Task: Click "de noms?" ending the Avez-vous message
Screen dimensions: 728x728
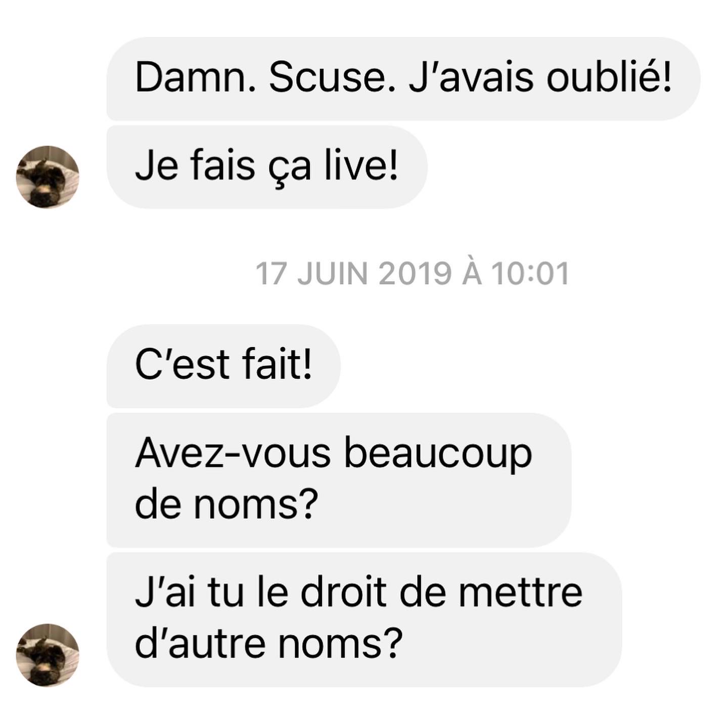Action: [x=226, y=504]
